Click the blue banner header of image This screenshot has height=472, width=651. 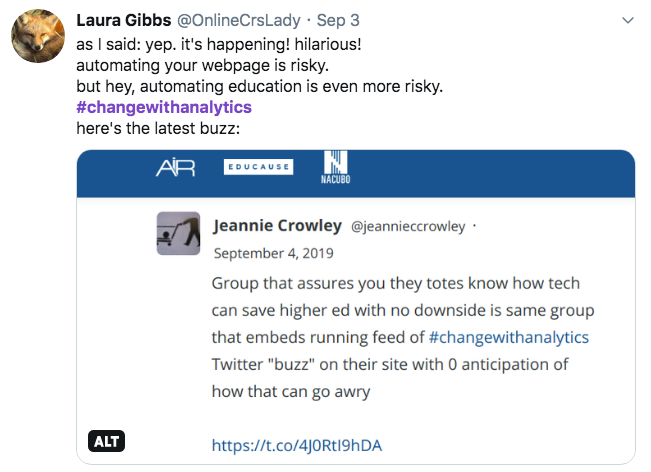coord(356,174)
